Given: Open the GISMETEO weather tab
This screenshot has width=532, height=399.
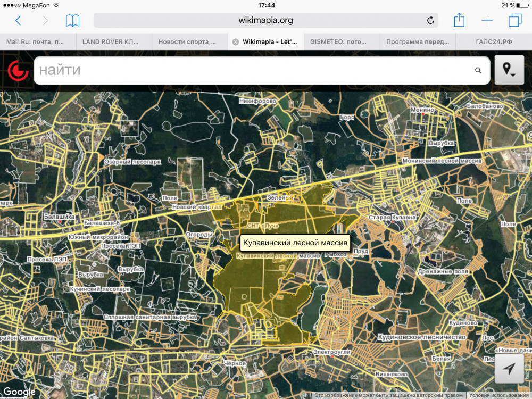Looking at the screenshot, I should (x=341, y=41).
